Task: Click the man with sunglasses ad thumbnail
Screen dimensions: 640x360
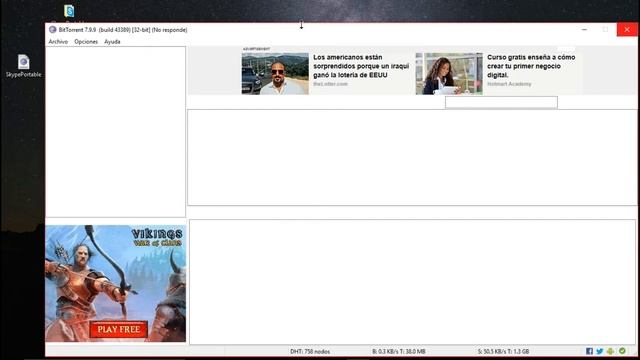Action: pyautogui.click(x=275, y=73)
